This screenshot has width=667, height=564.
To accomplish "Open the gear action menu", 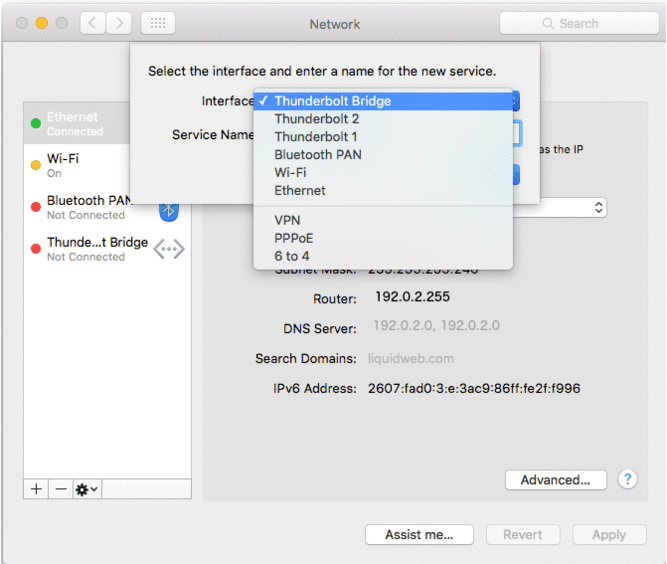I will coord(87,489).
